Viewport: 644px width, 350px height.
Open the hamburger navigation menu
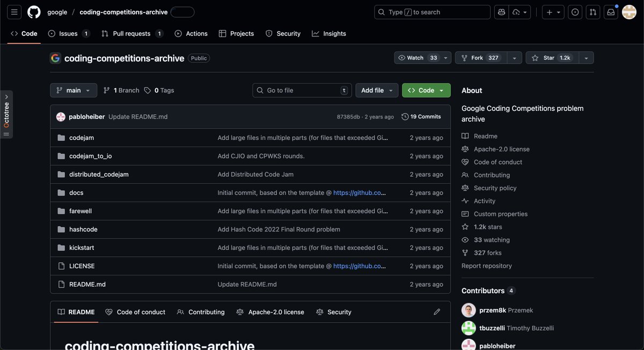pos(14,12)
